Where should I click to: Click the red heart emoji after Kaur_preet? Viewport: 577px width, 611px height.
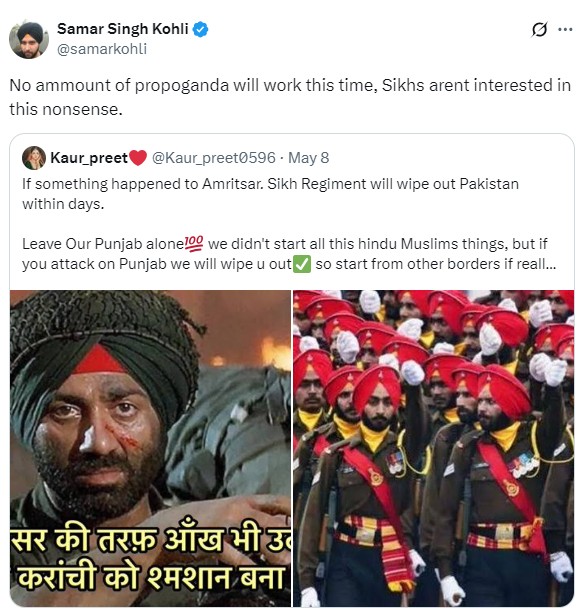coord(138,158)
